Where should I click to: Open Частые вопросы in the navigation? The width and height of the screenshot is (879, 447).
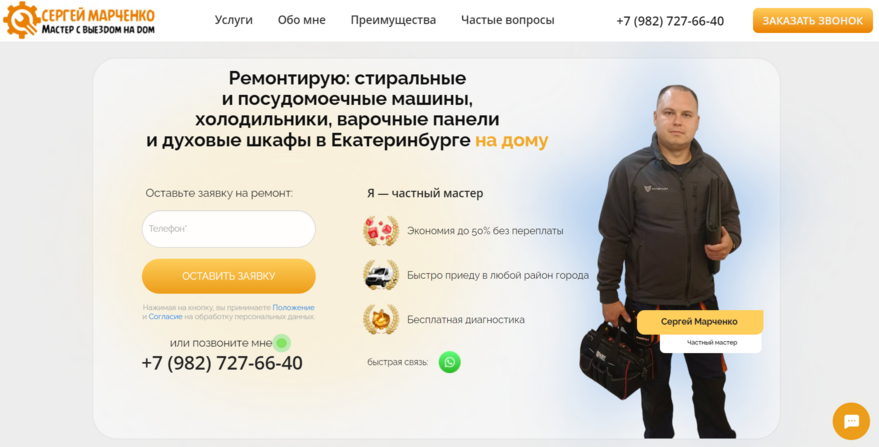point(508,20)
